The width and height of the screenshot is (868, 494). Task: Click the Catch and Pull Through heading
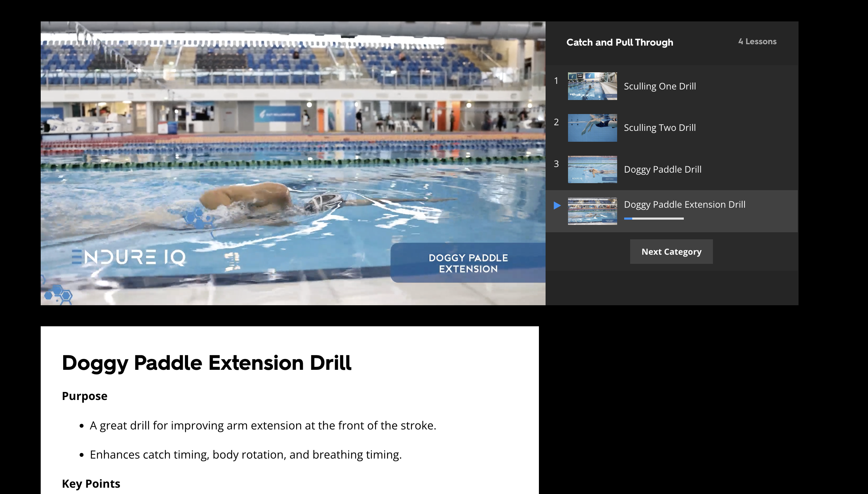[620, 42]
